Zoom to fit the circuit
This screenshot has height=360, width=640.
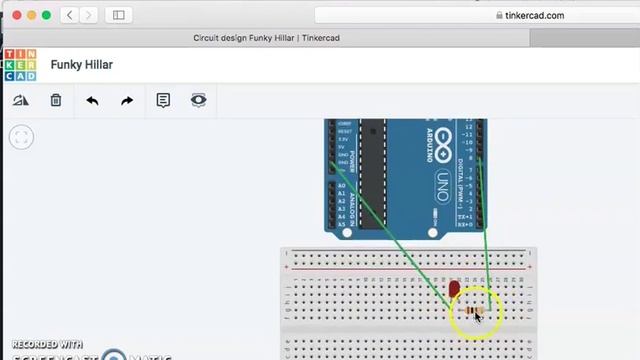(21, 137)
